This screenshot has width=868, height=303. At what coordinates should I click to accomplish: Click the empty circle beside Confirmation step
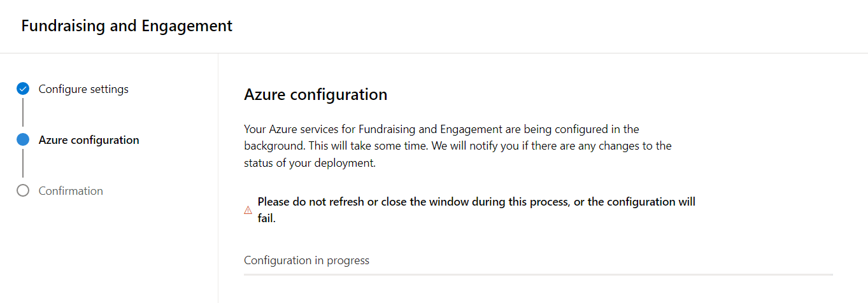click(x=23, y=191)
